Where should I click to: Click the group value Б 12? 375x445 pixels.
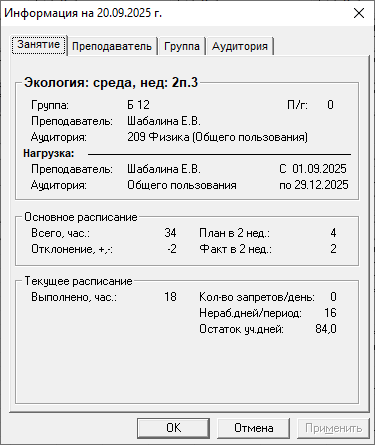(x=138, y=105)
